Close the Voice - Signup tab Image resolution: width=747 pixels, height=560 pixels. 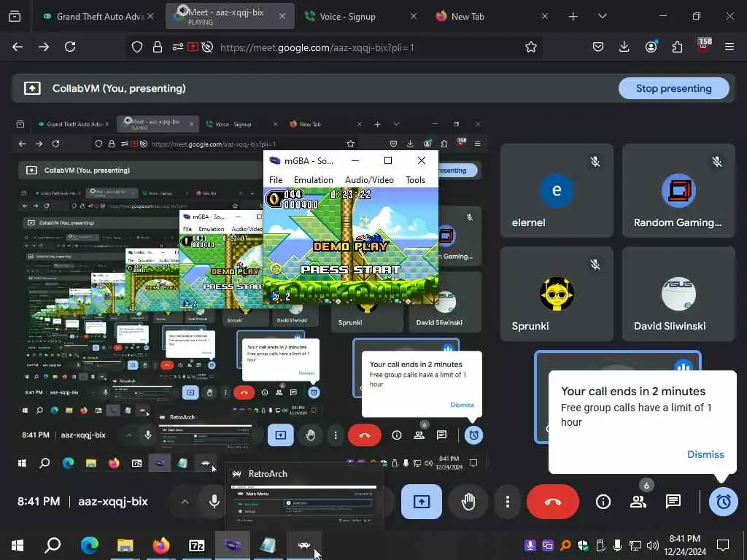414,16
